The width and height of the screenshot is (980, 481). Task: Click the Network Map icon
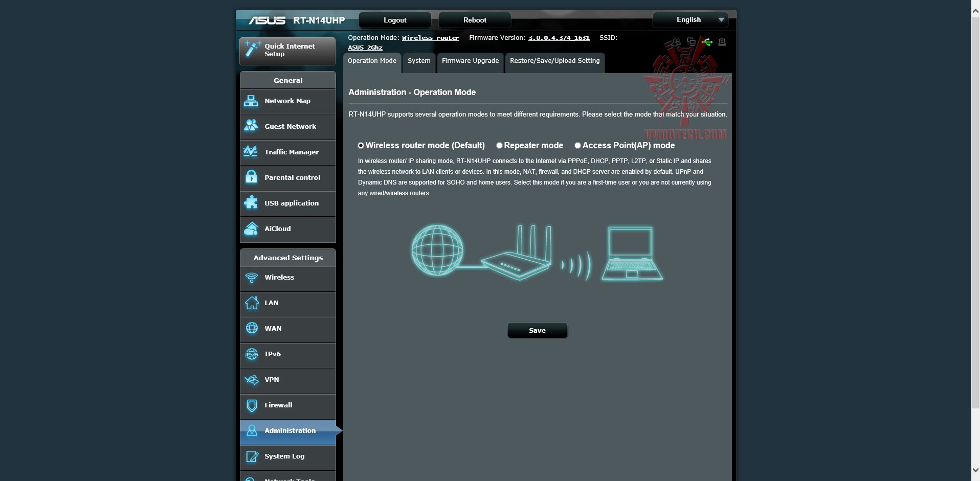click(251, 101)
